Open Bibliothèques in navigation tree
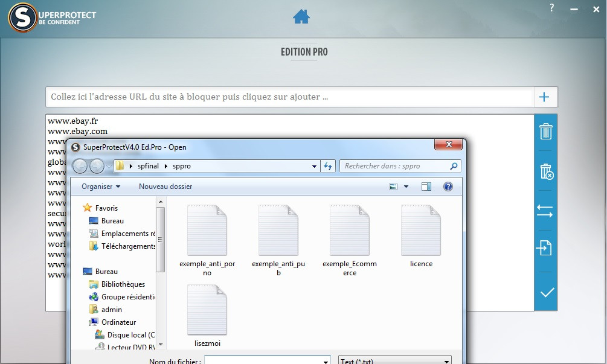This screenshot has width=607, height=364. click(x=117, y=284)
